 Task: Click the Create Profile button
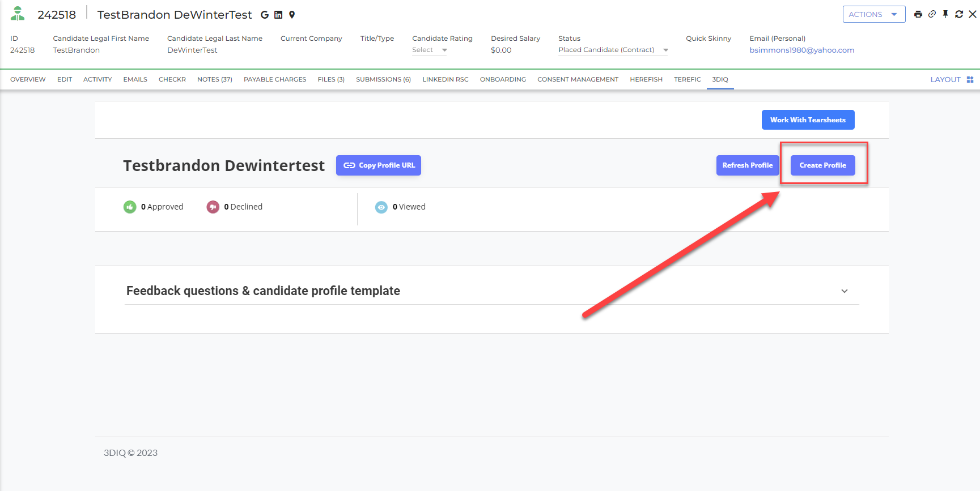[822, 165]
